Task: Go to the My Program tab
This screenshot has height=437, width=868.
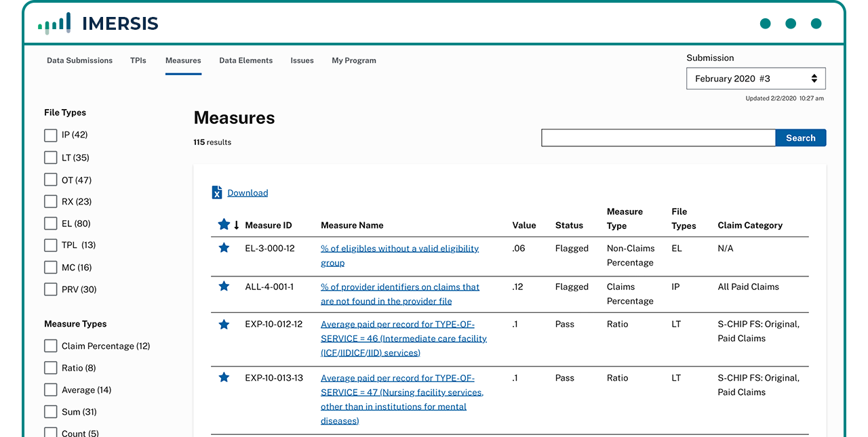Action: tap(353, 60)
